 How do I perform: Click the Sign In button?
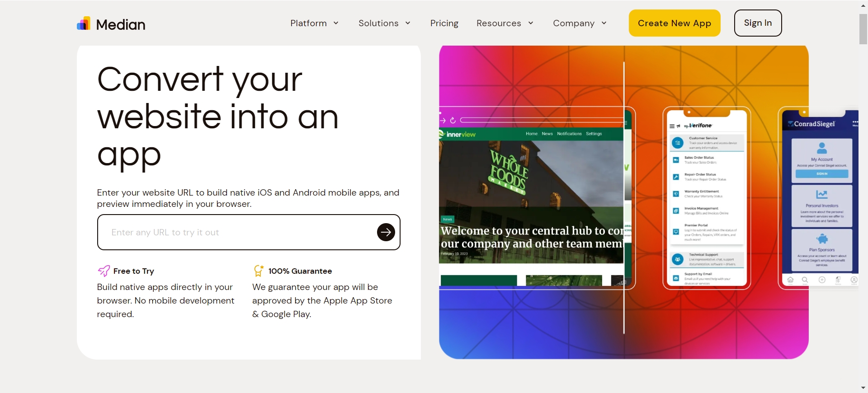(x=758, y=23)
